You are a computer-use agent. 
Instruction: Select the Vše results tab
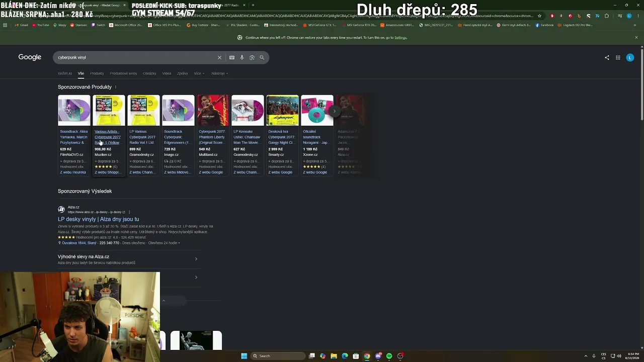[81, 73]
